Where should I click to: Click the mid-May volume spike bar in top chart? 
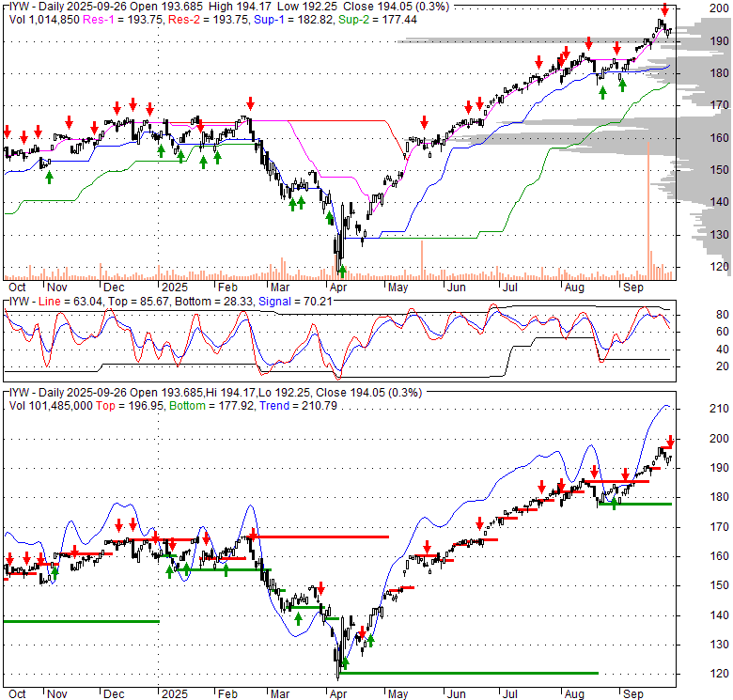[x=422, y=260]
